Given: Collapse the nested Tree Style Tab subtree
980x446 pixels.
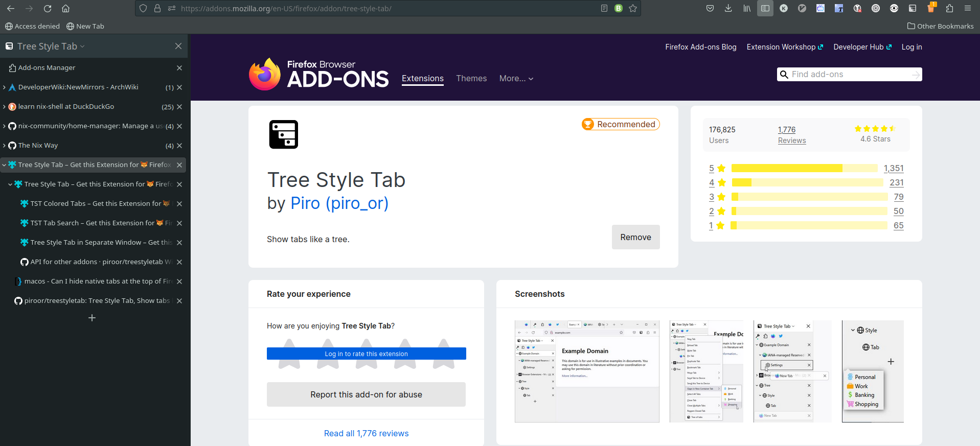Looking at the screenshot, I should coord(10,184).
